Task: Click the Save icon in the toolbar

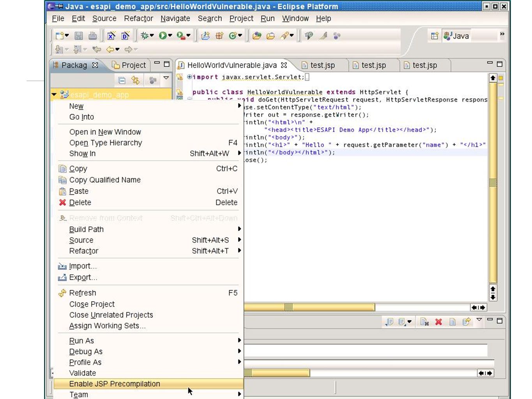Action: tap(79, 36)
